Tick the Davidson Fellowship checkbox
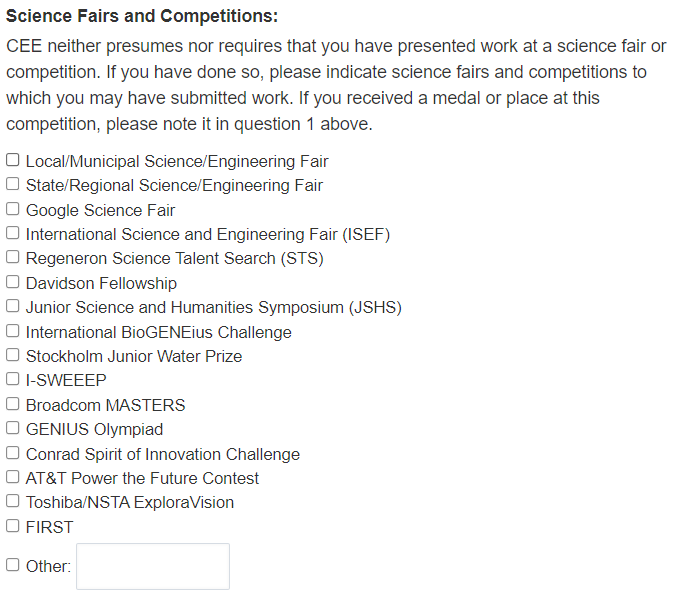677x603 pixels. click(x=13, y=282)
